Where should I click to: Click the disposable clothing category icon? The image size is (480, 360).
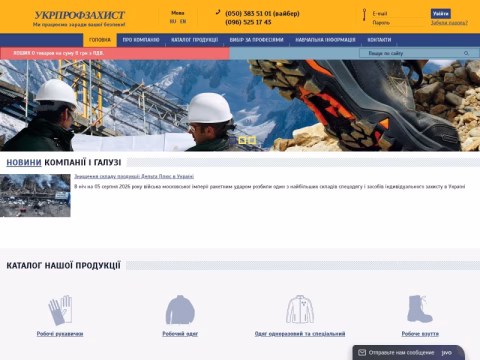(x=300, y=309)
